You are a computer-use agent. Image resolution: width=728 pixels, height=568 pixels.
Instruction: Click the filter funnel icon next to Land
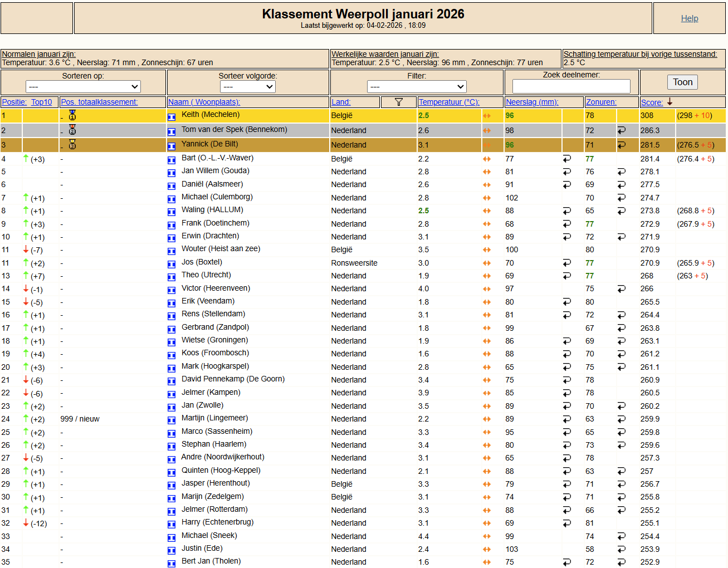tap(398, 102)
